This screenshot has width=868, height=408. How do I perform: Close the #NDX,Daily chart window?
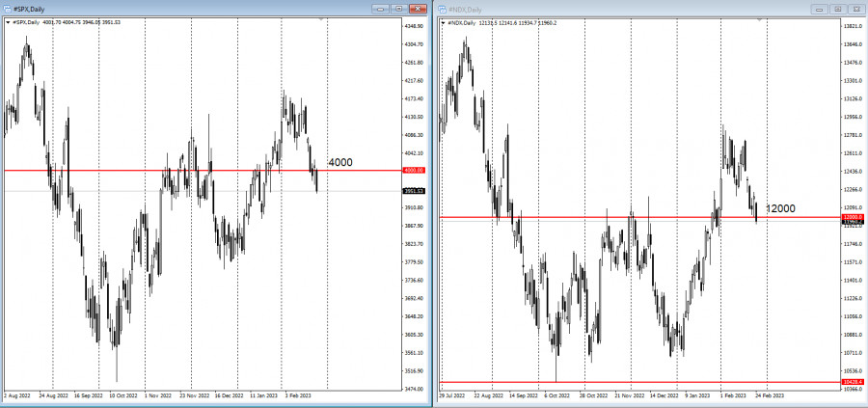coord(855,10)
